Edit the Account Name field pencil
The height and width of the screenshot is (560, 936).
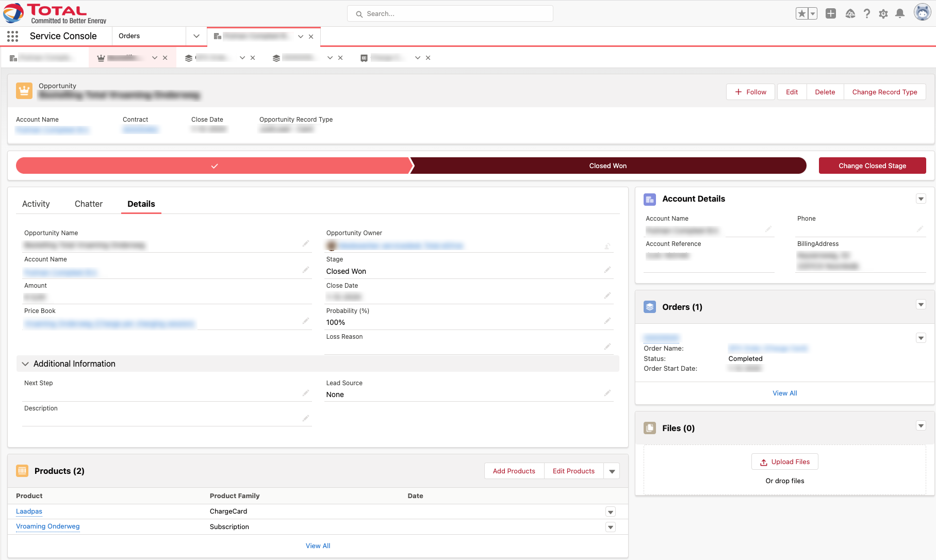click(x=306, y=270)
